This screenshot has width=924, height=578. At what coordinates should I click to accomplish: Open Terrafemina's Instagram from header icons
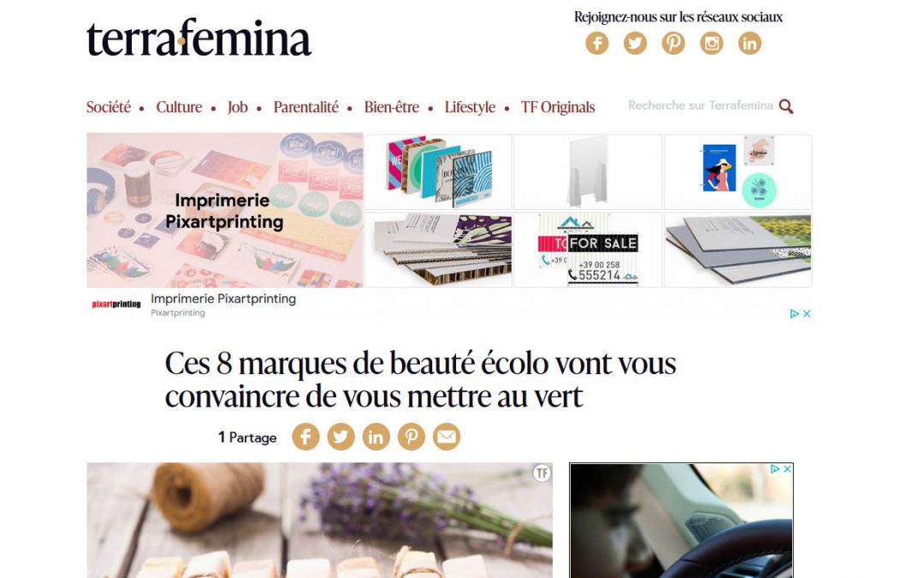(x=711, y=43)
